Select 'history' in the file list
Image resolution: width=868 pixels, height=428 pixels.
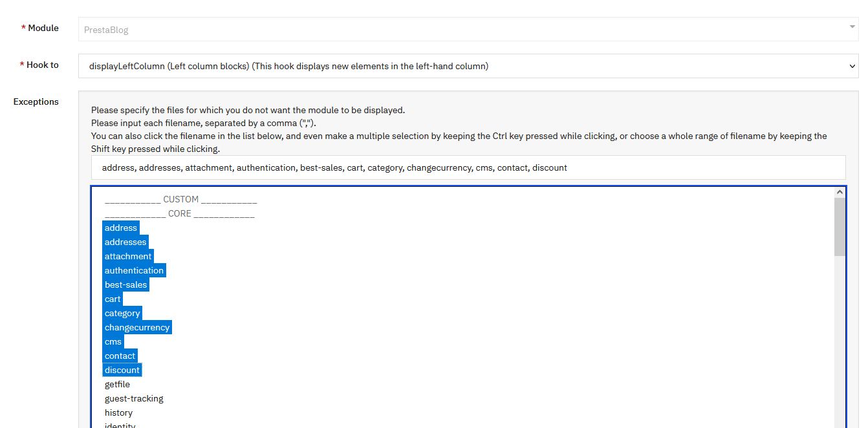118,412
